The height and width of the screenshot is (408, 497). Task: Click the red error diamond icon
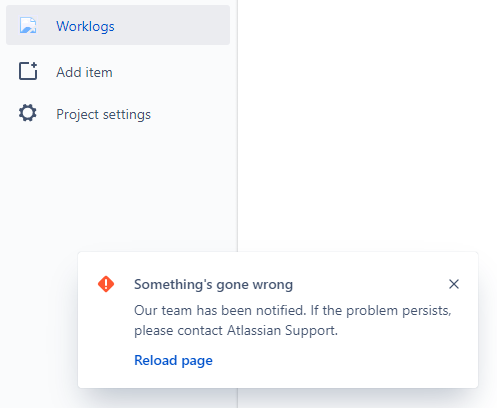pos(106,284)
